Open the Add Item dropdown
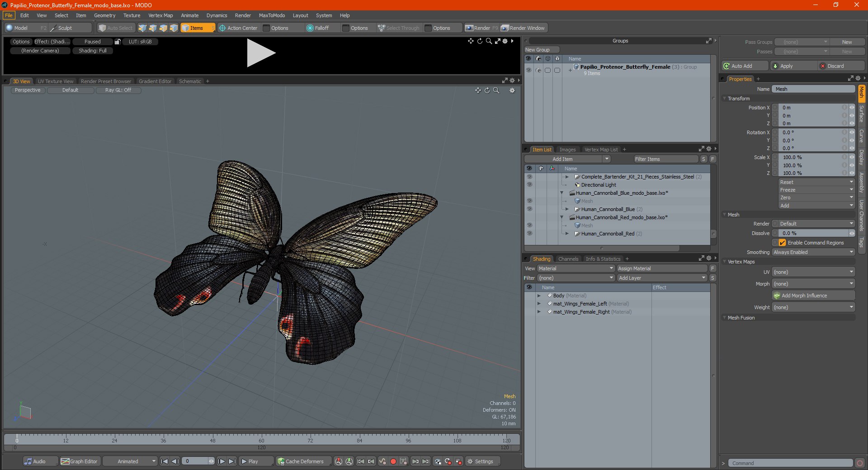Screen dimensions: 868x470 tap(567, 159)
